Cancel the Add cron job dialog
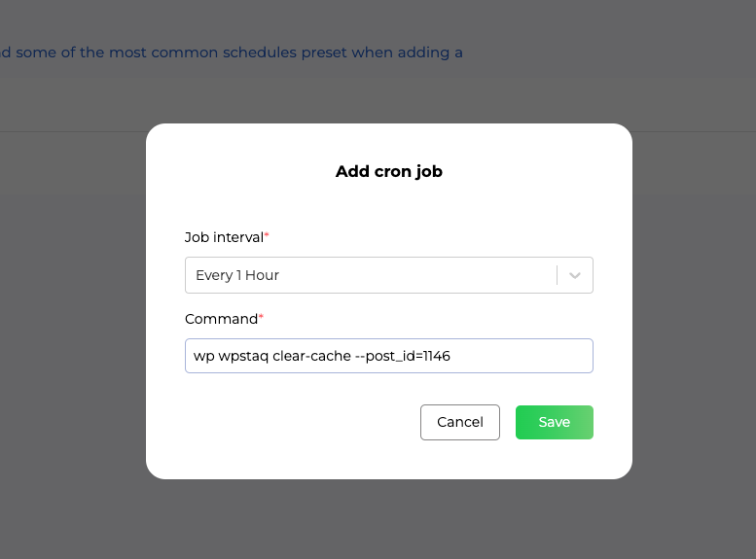756x559 pixels. (460, 422)
